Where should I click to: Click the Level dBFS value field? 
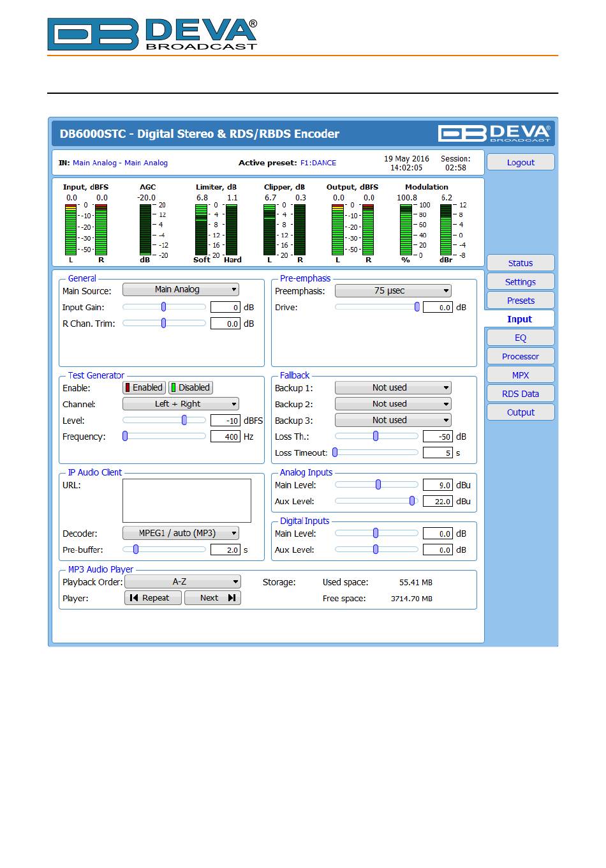[225, 421]
